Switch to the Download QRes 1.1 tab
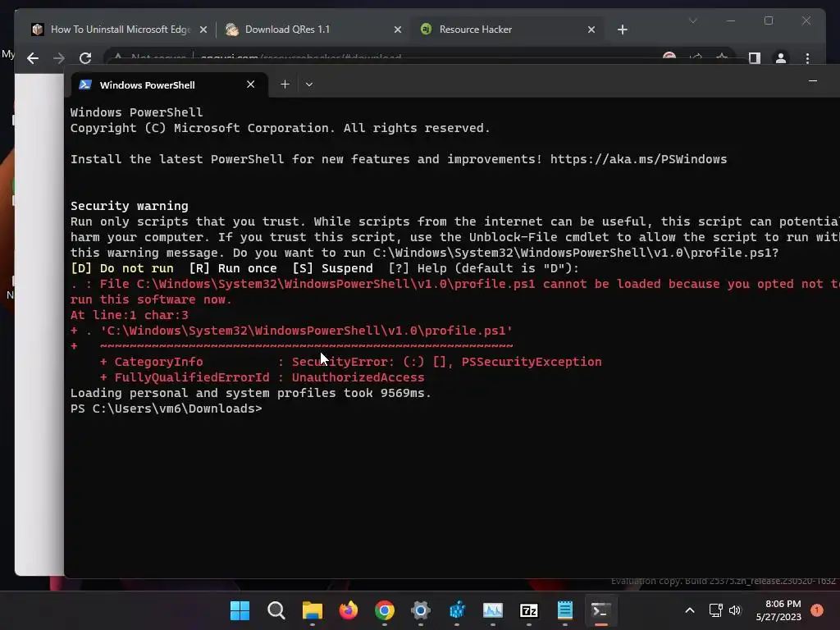 (x=313, y=30)
